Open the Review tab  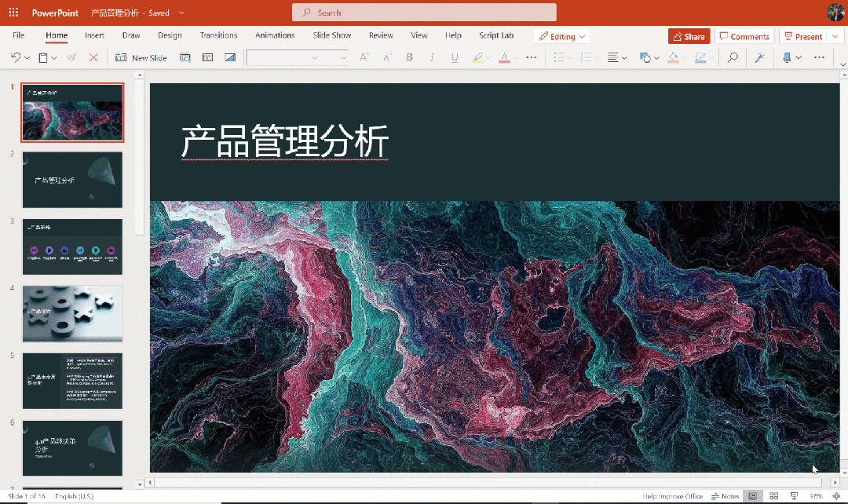point(381,35)
